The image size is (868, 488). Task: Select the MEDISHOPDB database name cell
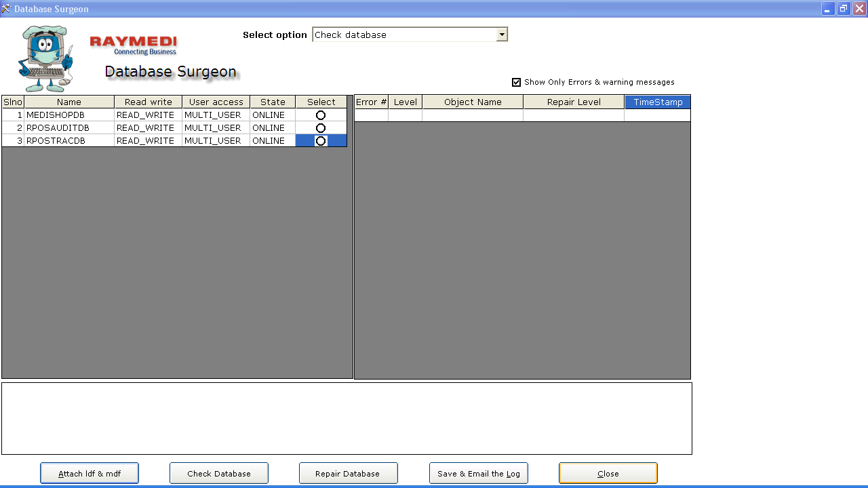pos(69,115)
